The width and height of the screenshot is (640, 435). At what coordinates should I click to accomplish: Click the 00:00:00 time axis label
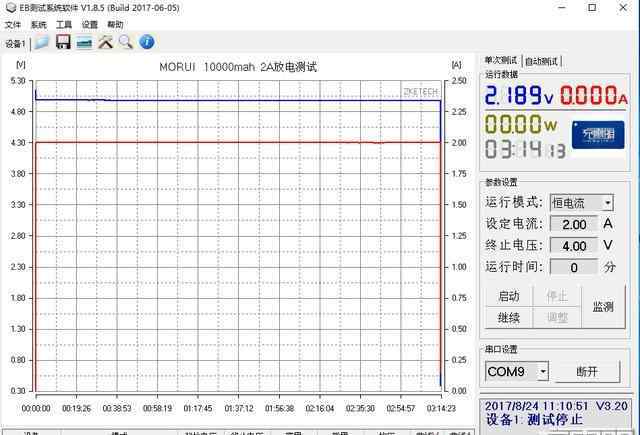click(x=36, y=408)
